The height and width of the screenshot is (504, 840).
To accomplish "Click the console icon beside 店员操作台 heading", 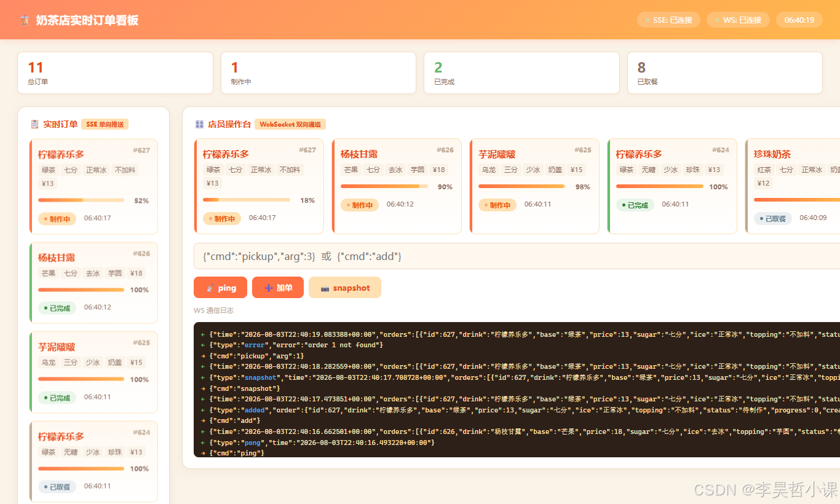I will click(x=199, y=124).
